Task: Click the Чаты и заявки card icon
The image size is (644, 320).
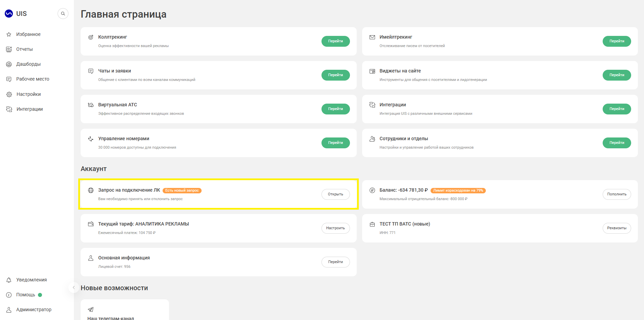Action: point(91,71)
